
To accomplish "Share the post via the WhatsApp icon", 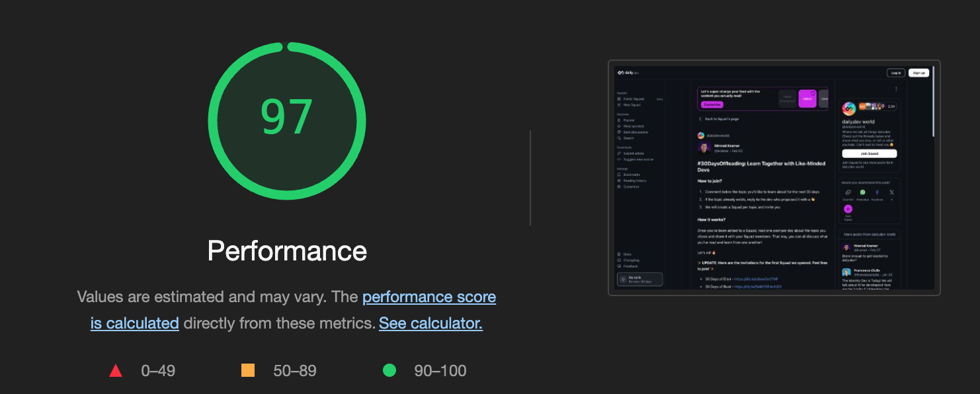I will [x=863, y=192].
